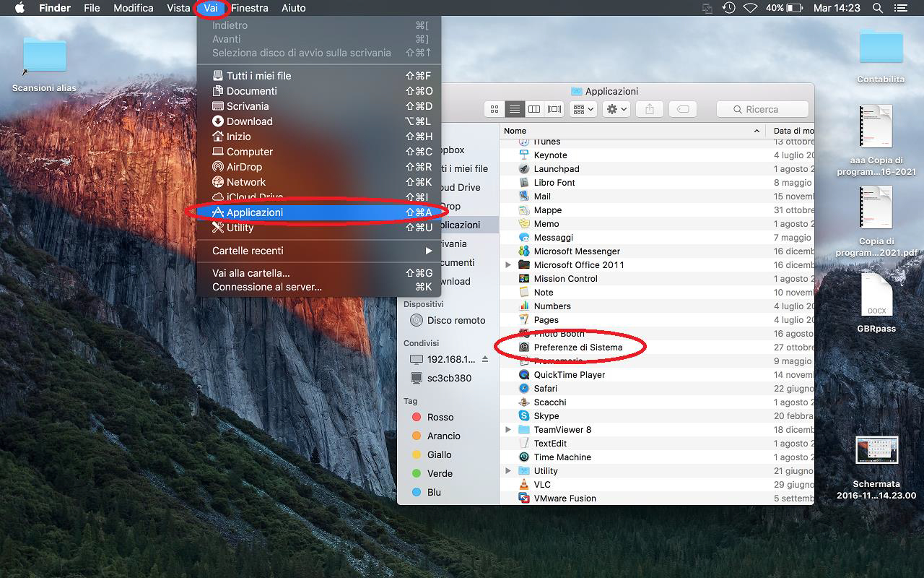Switch Finder window to icon view
The height and width of the screenshot is (578, 924).
(494, 109)
